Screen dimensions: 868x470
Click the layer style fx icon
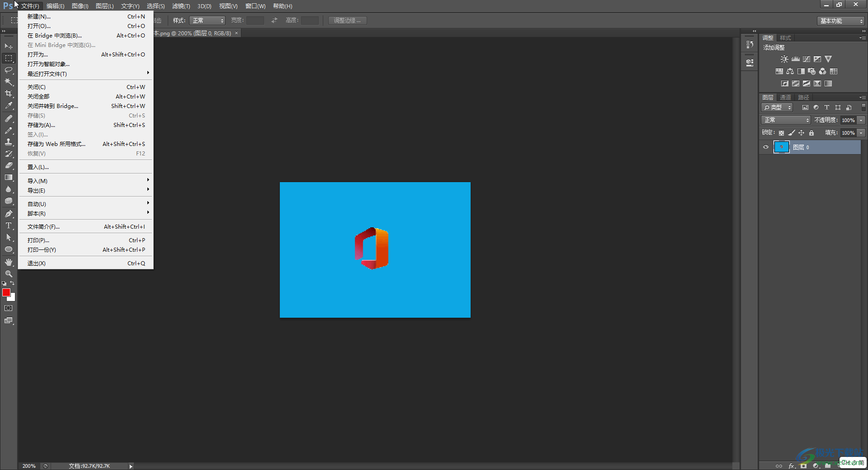(x=792, y=466)
